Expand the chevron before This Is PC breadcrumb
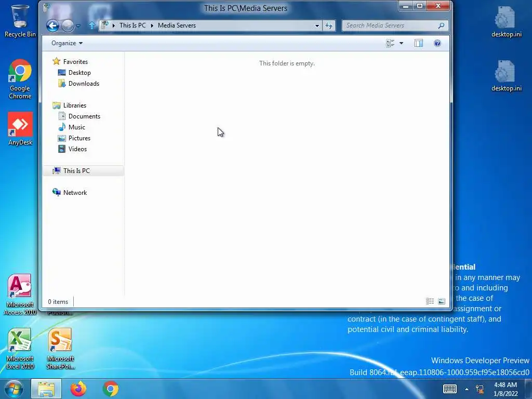 114,25
